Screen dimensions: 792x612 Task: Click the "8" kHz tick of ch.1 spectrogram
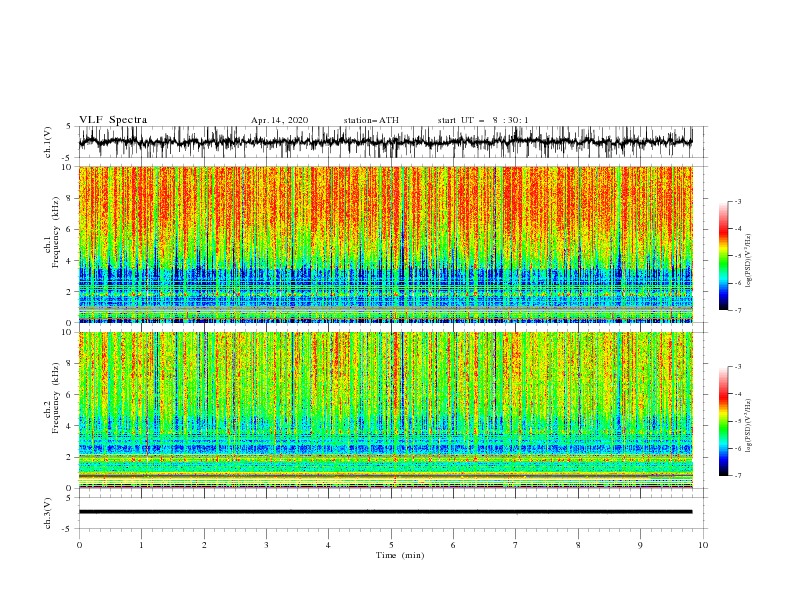click(x=70, y=198)
